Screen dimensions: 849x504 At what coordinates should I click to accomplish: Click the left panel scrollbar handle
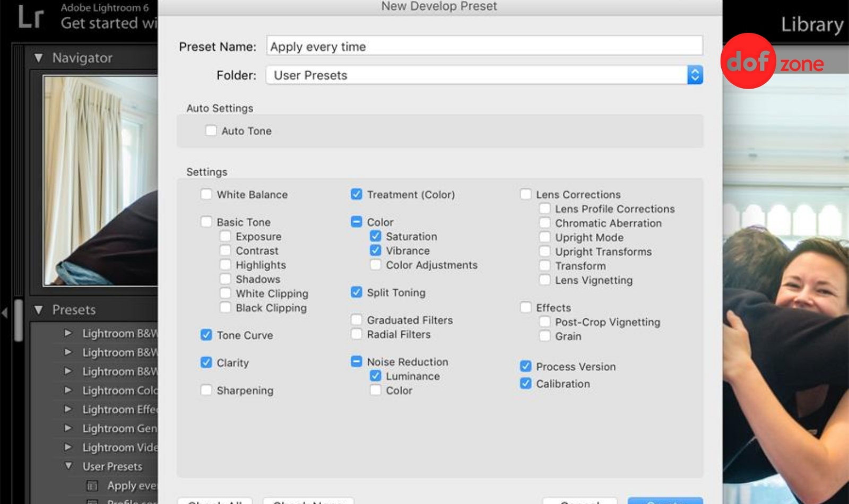[x=19, y=321]
